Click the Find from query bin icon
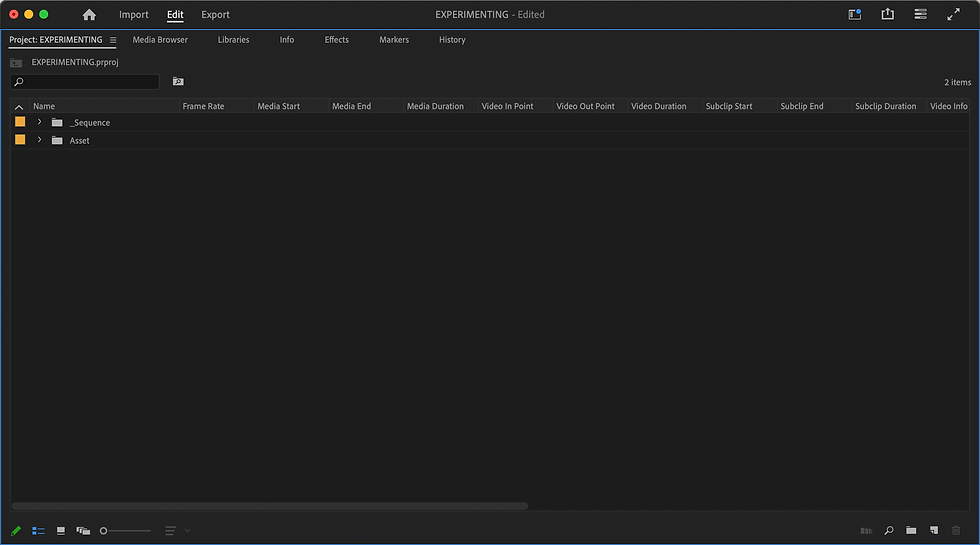The height and width of the screenshot is (545, 980). coord(178,81)
